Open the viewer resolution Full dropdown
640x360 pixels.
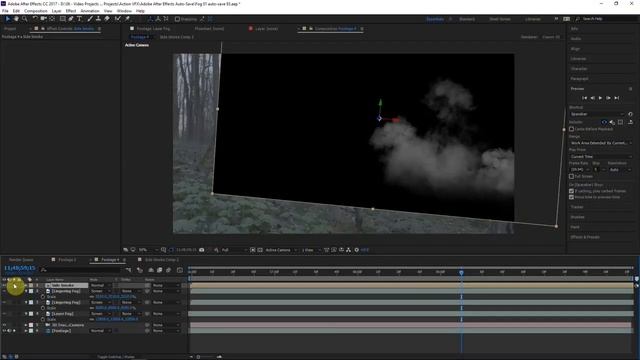coord(234,250)
